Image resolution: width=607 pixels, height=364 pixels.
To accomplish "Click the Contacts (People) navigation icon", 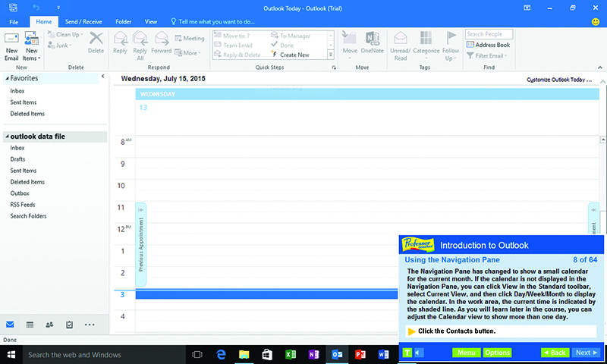I will click(x=49, y=325).
